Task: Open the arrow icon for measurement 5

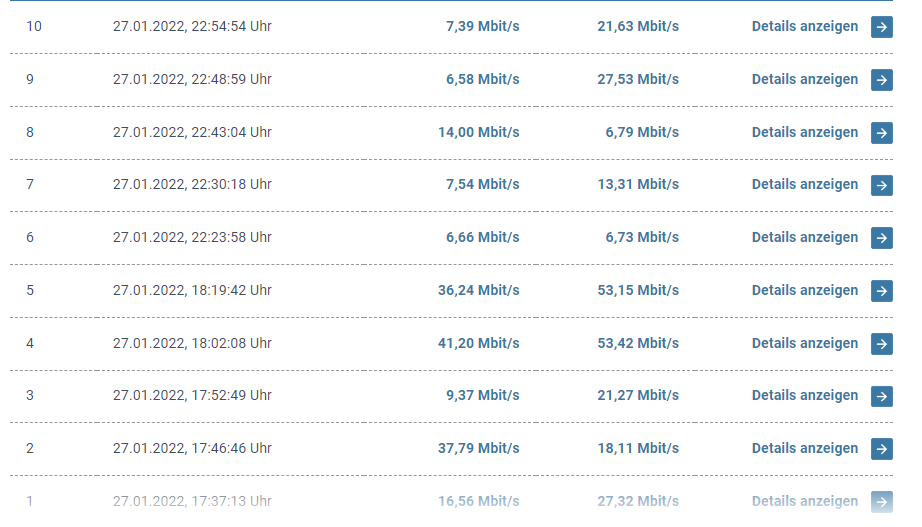Action: pos(881,291)
